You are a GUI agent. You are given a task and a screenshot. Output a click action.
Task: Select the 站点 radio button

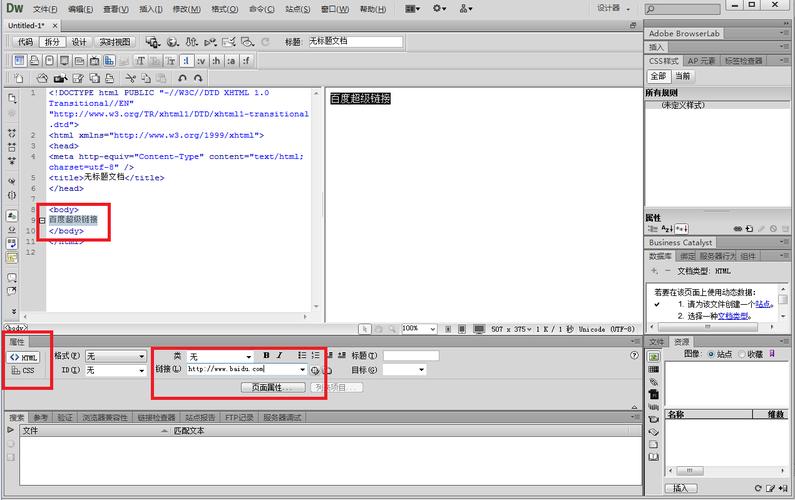click(711, 354)
